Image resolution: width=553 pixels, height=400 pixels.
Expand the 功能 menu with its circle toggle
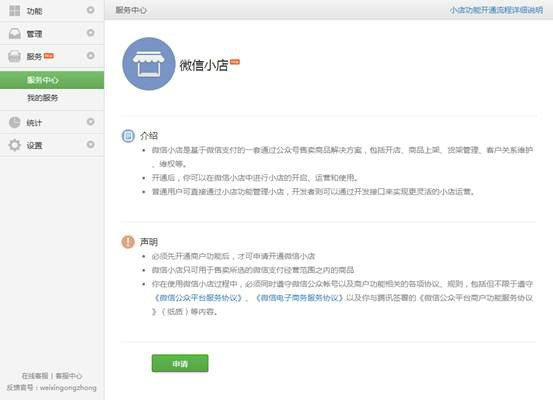[91, 10]
